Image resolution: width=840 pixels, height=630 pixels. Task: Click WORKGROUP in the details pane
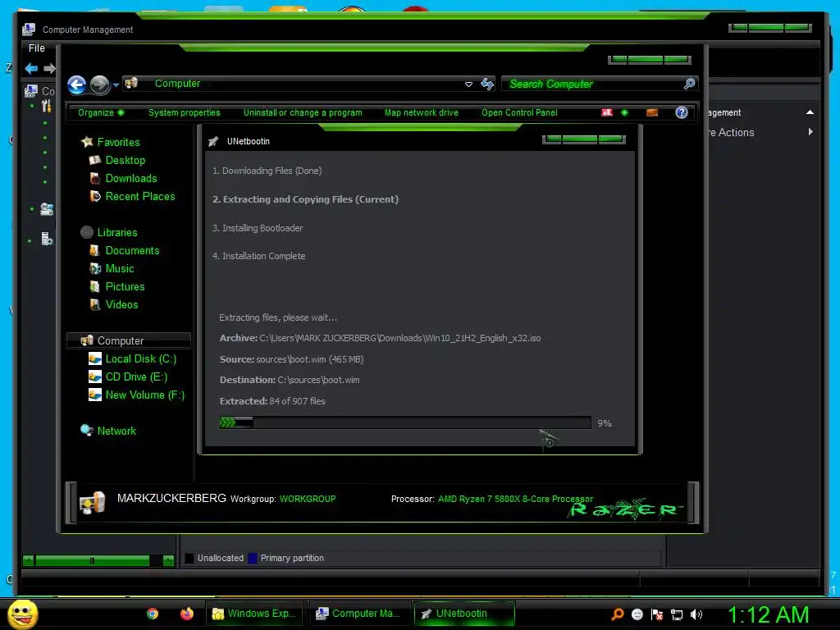tap(308, 499)
